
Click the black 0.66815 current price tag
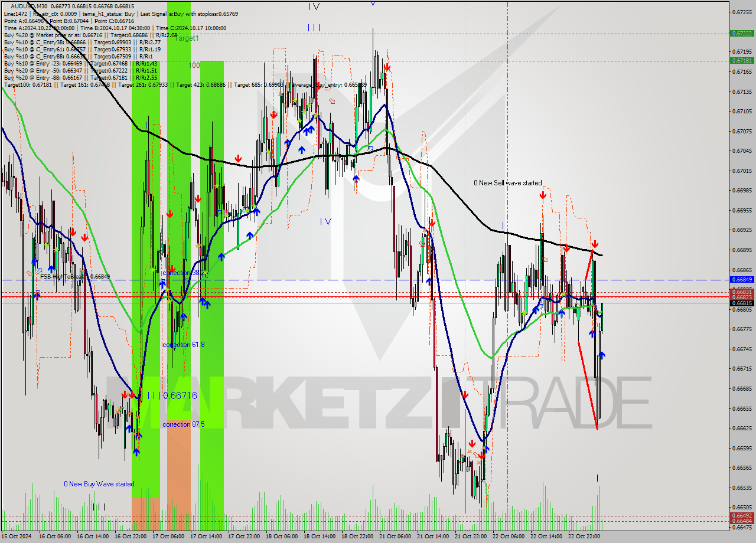742,303
